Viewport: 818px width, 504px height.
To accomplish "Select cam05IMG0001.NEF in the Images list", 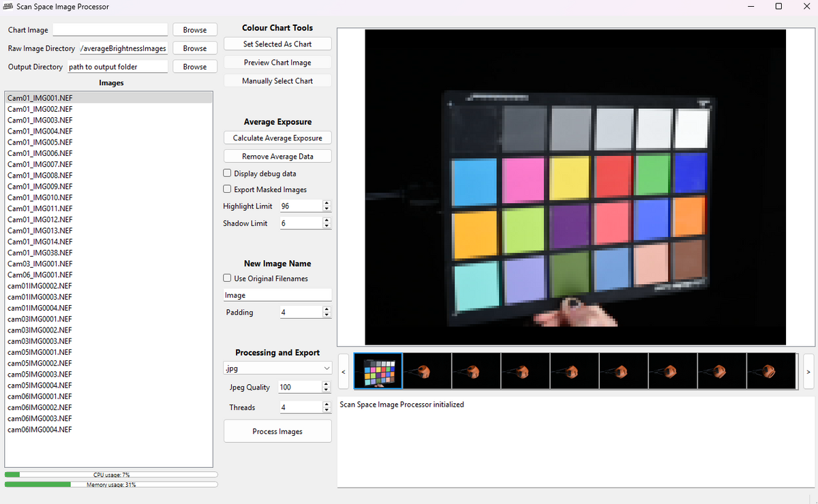I will [x=109, y=352].
